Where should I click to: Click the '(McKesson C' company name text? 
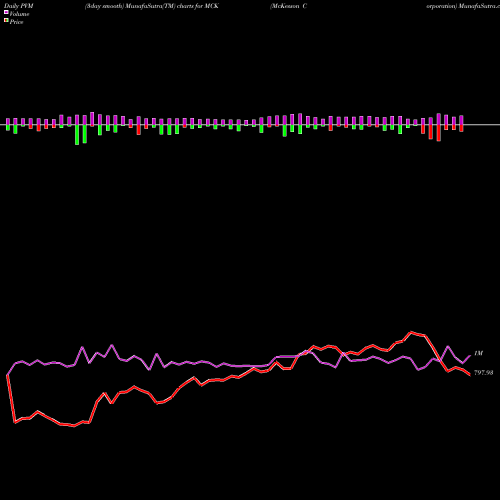pyautogui.click(x=289, y=6)
